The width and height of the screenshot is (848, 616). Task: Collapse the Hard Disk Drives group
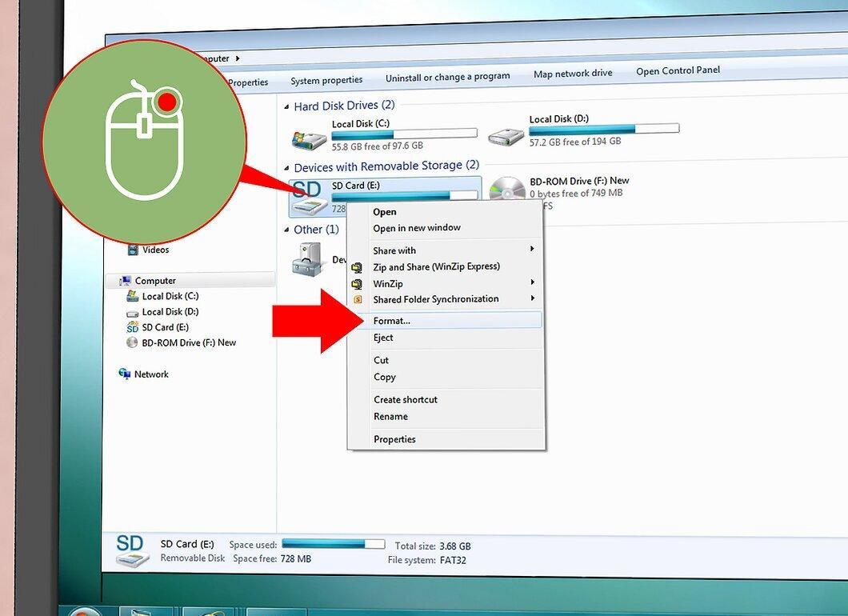pos(286,107)
